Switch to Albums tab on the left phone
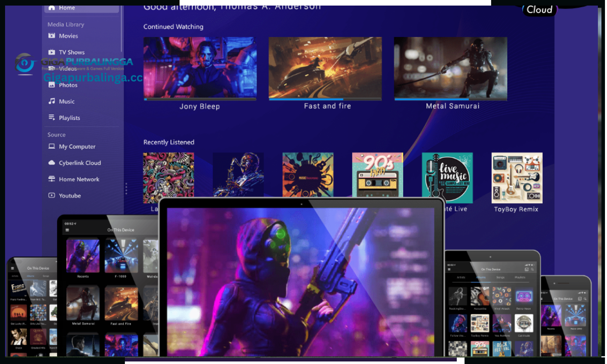 click(x=30, y=276)
